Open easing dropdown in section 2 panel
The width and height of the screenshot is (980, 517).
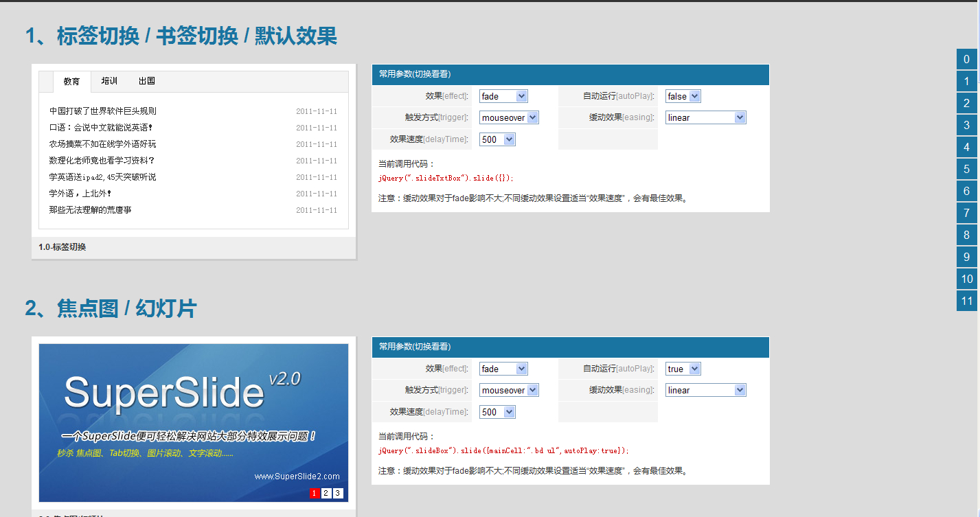point(705,390)
